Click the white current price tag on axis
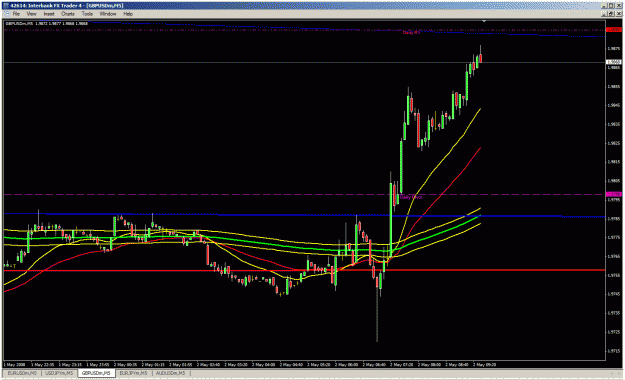Screen dimensions: 625x380 (613, 62)
